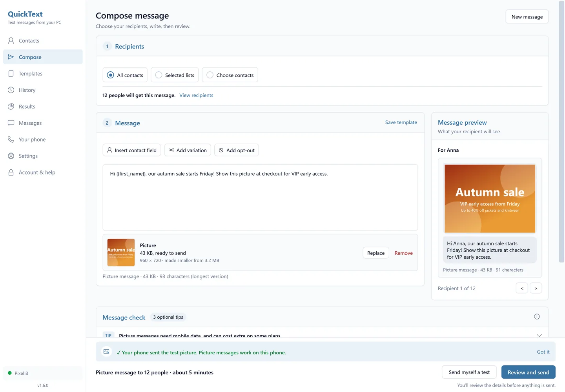Click the History clock icon
The image size is (565, 392).
click(x=11, y=90)
